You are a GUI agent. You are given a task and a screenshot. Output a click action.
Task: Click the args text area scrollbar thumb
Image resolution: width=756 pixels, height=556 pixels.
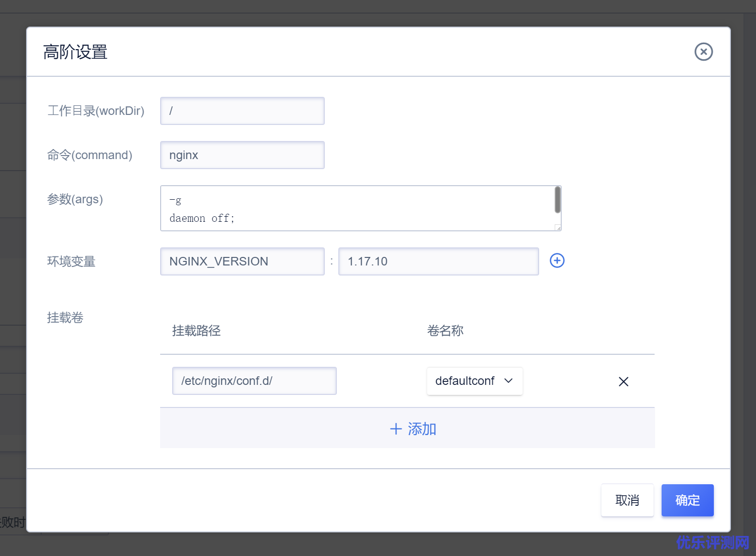(x=557, y=200)
